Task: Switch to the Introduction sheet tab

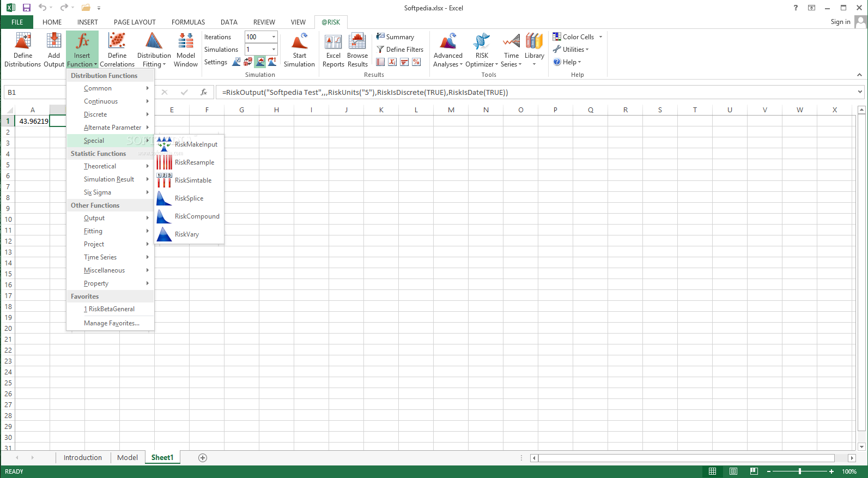Action: (83, 458)
